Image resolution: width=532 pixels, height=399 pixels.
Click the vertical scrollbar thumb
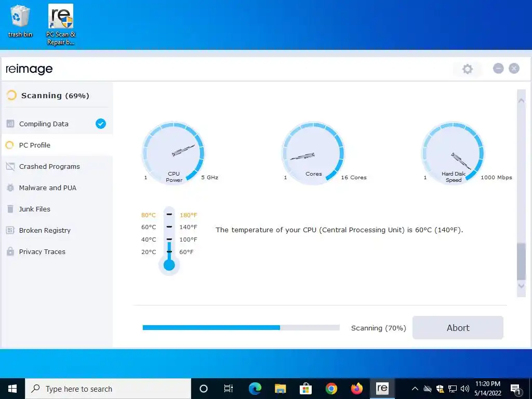521,262
